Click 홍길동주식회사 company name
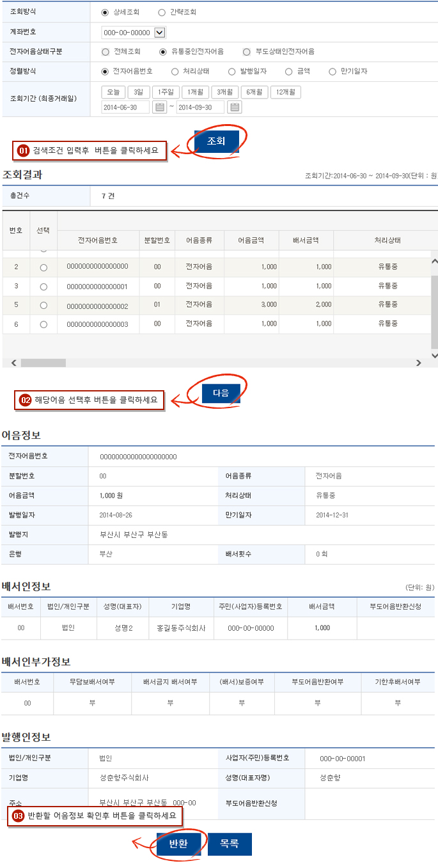This screenshot has height=868, width=438. coord(181,628)
